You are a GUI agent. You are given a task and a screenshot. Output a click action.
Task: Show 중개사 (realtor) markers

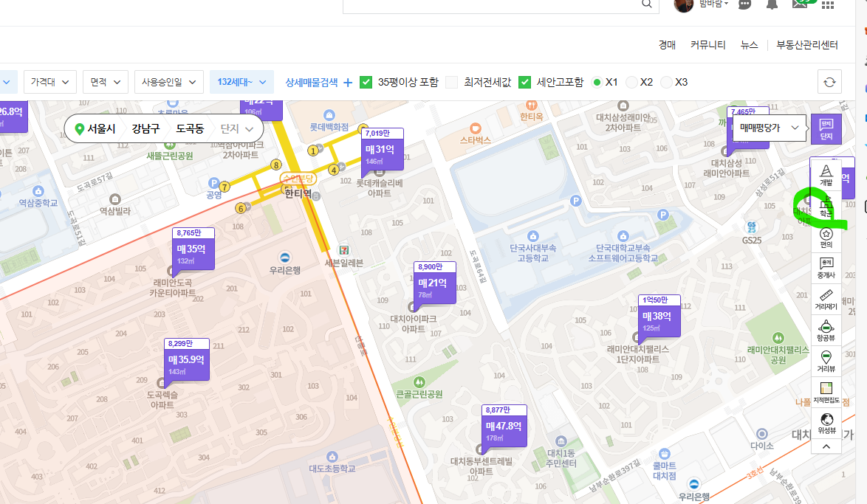point(826,269)
